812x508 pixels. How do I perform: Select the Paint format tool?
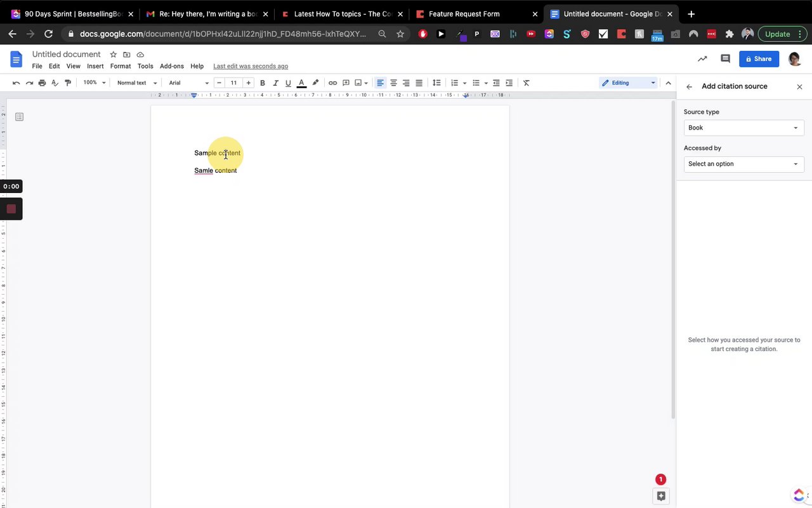pyautogui.click(x=68, y=83)
